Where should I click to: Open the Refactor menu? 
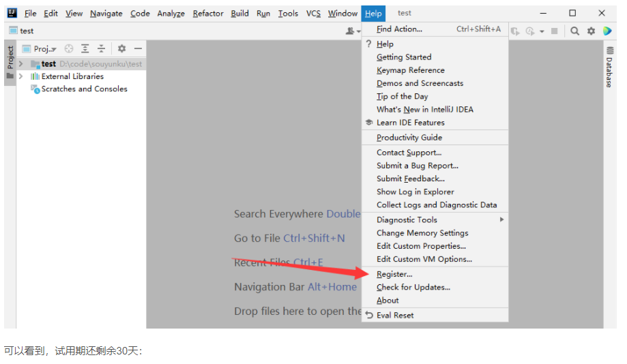click(x=208, y=13)
